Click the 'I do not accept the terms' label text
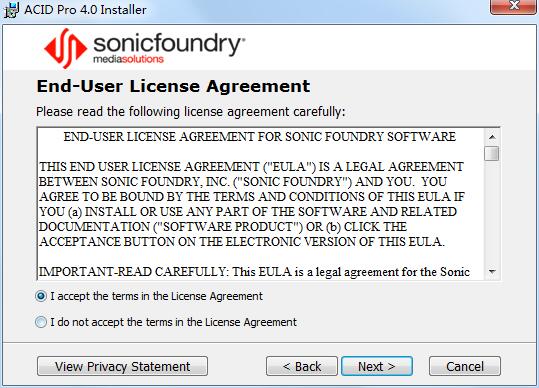539x388 pixels. point(173,322)
